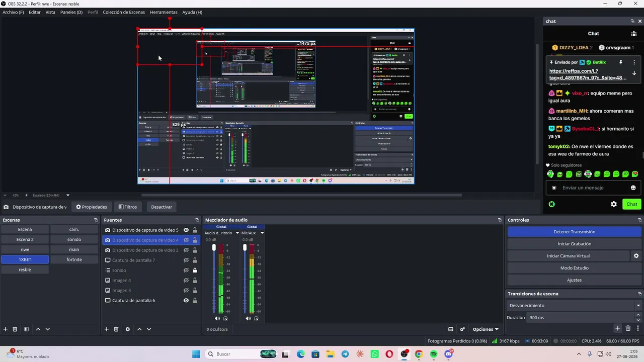Move the selected source up
Screen dimensions: 644x362
[139, 329]
